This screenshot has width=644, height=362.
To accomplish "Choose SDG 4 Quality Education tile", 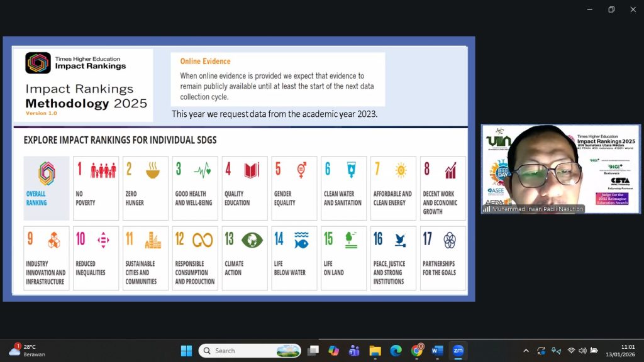I will [x=245, y=188].
